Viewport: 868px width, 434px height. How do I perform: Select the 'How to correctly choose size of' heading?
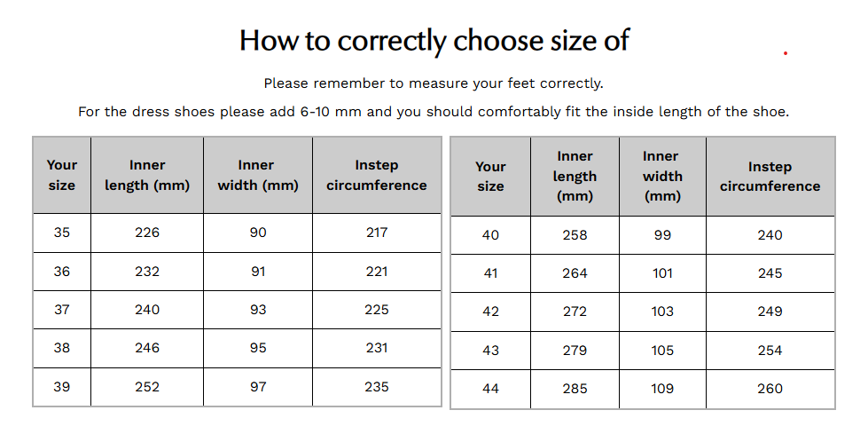(434, 40)
